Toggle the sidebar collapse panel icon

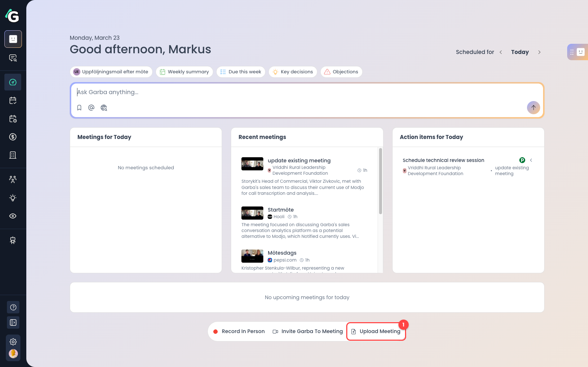tap(13, 322)
